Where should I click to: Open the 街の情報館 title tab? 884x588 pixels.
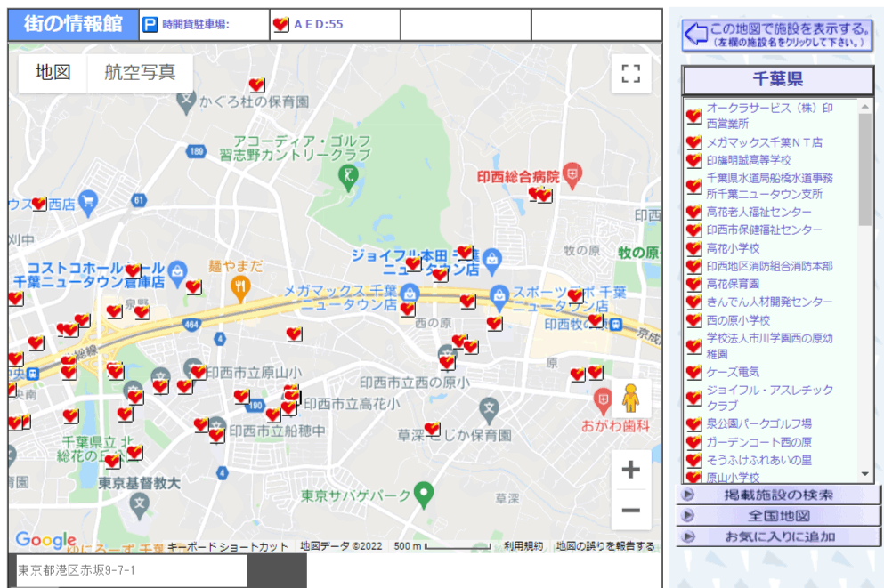pos(73,24)
